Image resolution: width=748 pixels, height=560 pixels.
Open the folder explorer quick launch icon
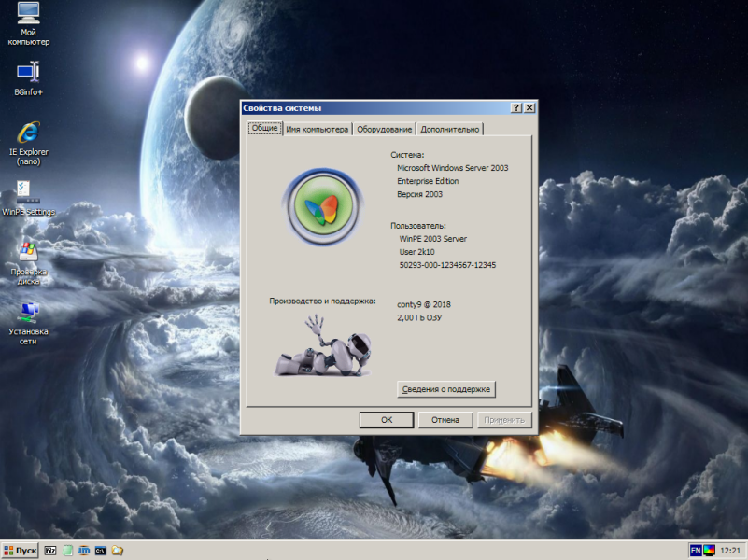click(x=118, y=551)
